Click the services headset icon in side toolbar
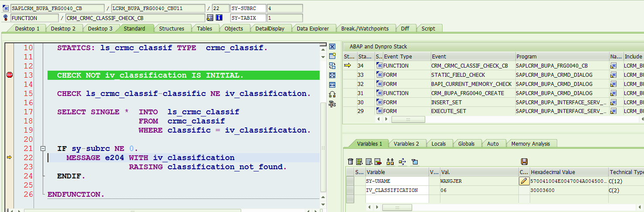This screenshot has width=644, height=212. pos(332,94)
